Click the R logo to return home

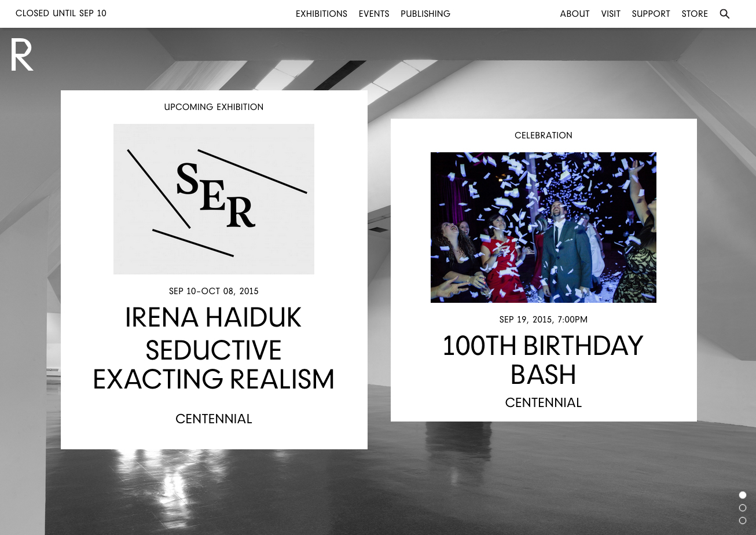point(21,54)
